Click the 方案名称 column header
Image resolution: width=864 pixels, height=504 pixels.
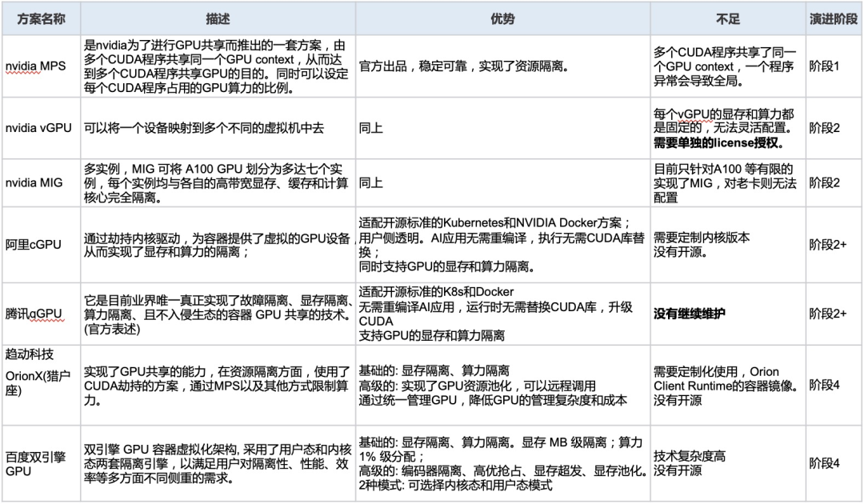point(42,18)
